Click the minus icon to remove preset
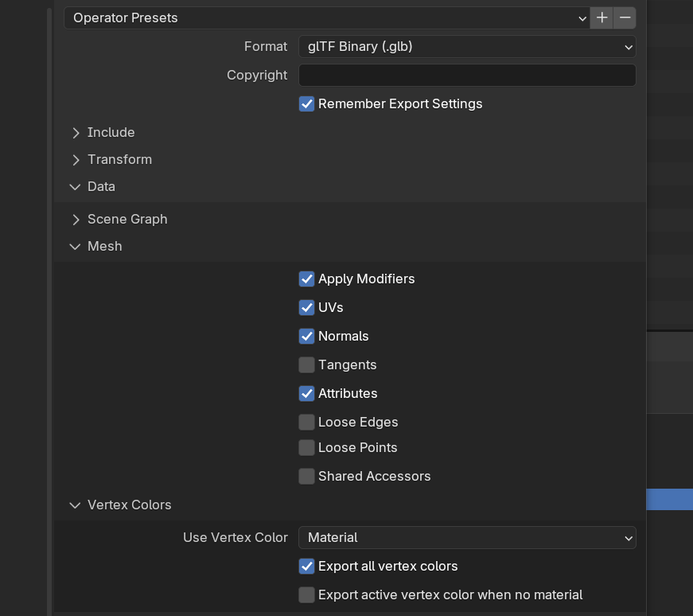693x616 pixels. pyautogui.click(x=625, y=18)
